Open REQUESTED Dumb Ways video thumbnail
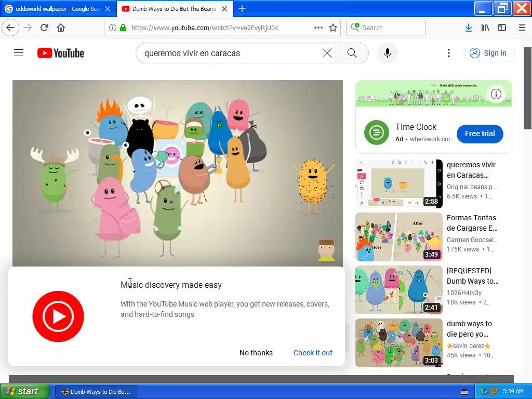The image size is (532, 399). (x=398, y=290)
